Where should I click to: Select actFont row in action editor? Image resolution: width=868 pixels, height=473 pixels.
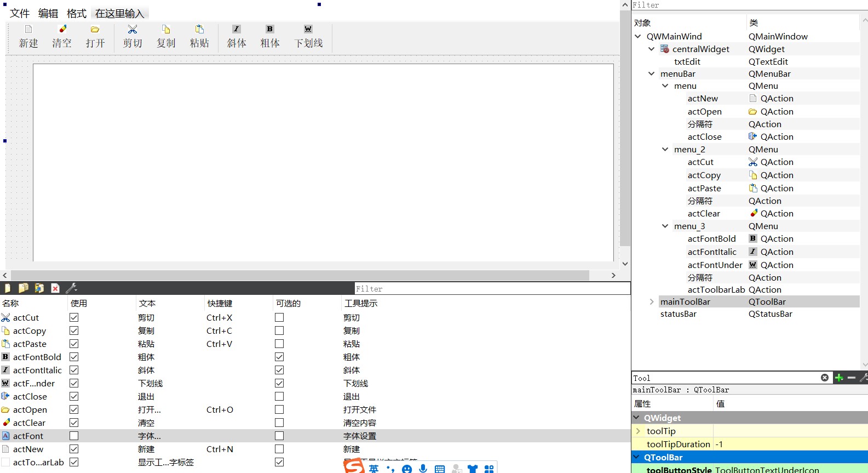pos(315,436)
